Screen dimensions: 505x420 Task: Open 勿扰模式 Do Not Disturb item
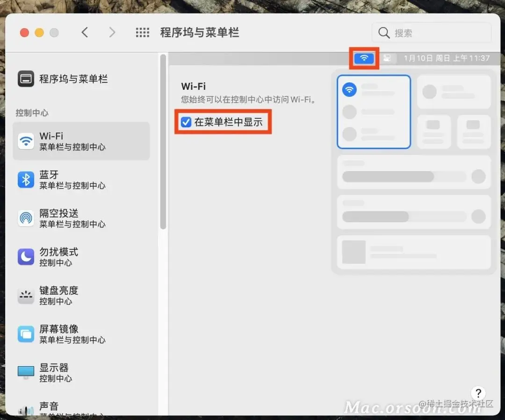(81, 257)
